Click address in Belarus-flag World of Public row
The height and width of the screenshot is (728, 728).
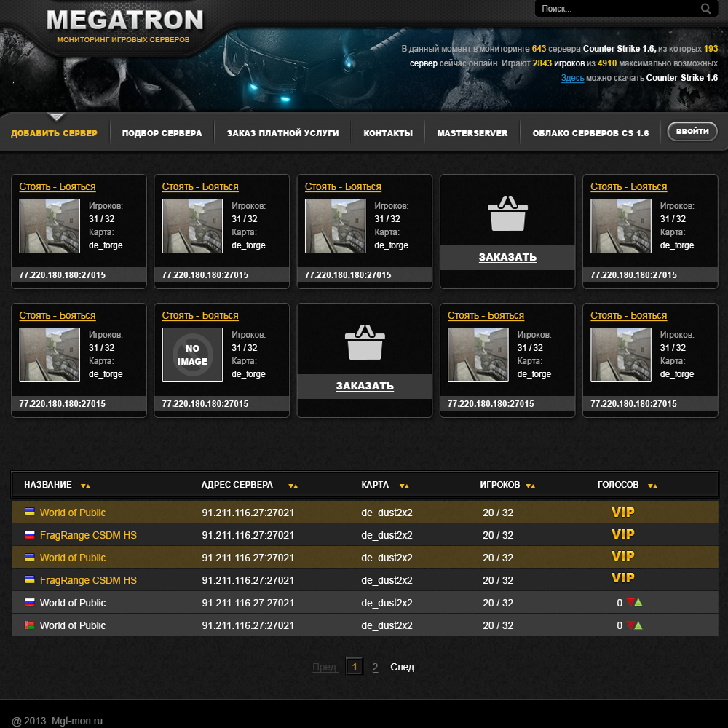point(248,625)
